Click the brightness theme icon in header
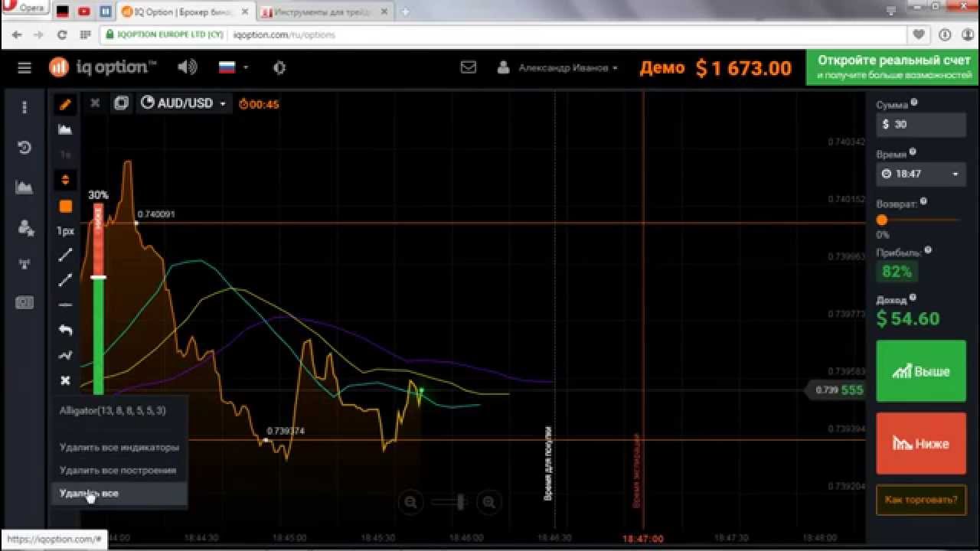Image resolution: width=980 pixels, height=551 pixels. (x=279, y=67)
